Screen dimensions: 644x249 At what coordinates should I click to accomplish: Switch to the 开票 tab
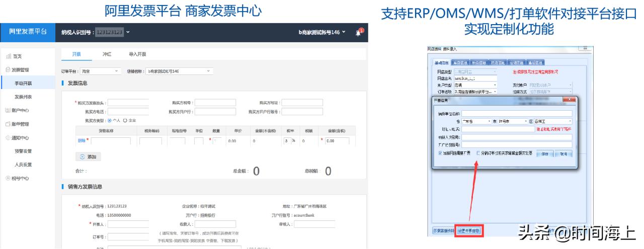(76, 54)
